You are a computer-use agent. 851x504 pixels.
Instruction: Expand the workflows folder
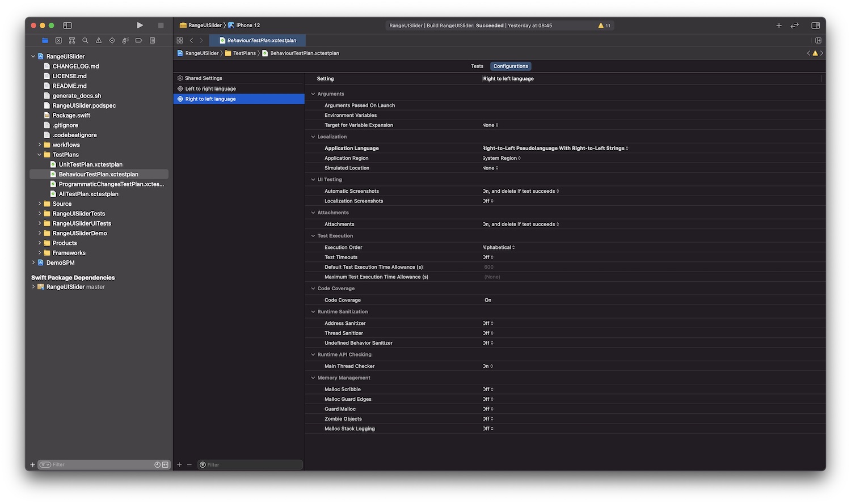(40, 145)
